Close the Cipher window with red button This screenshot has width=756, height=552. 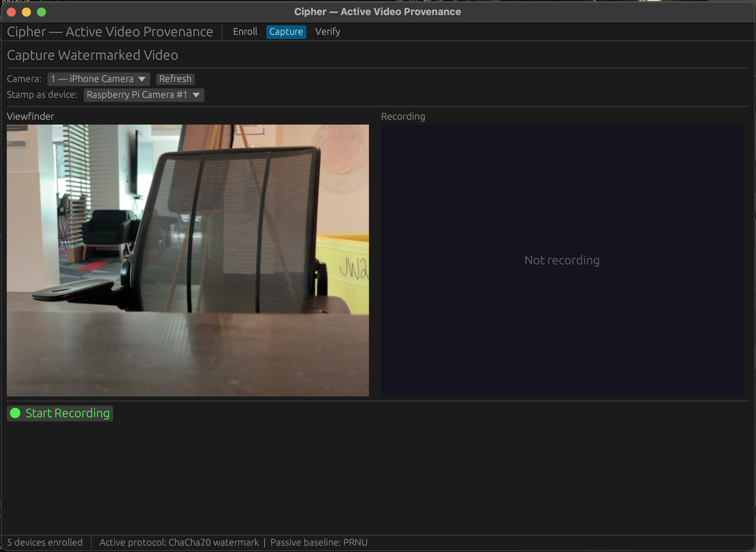[x=11, y=12]
